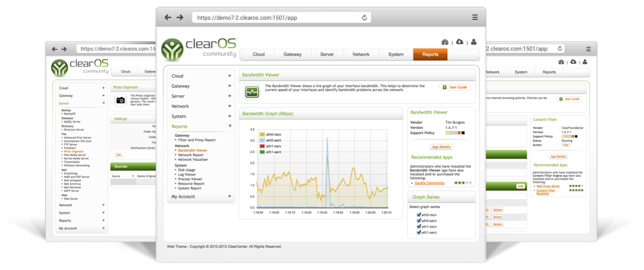The height and width of the screenshot is (270, 644).
Task: Open Web Proxy Server link in right window
Action: 547,186
